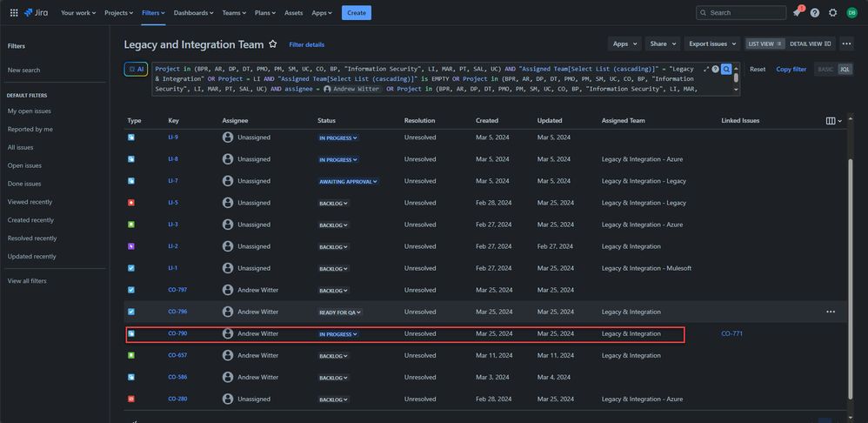This screenshot has height=423, width=868.
Task: Change the Backlog status of CO-280
Action: tap(333, 399)
